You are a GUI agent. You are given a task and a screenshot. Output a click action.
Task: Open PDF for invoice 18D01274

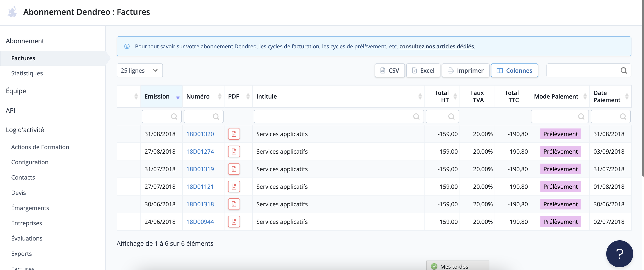234,151
